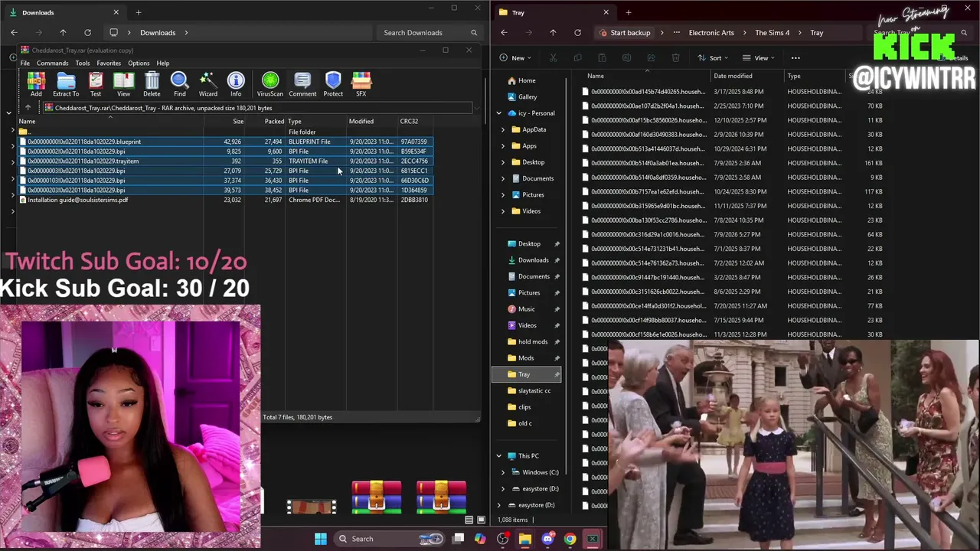Image resolution: width=980 pixels, height=551 pixels.
Task: Open File Explorer from the taskbar
Action: [x=525, y=539]
